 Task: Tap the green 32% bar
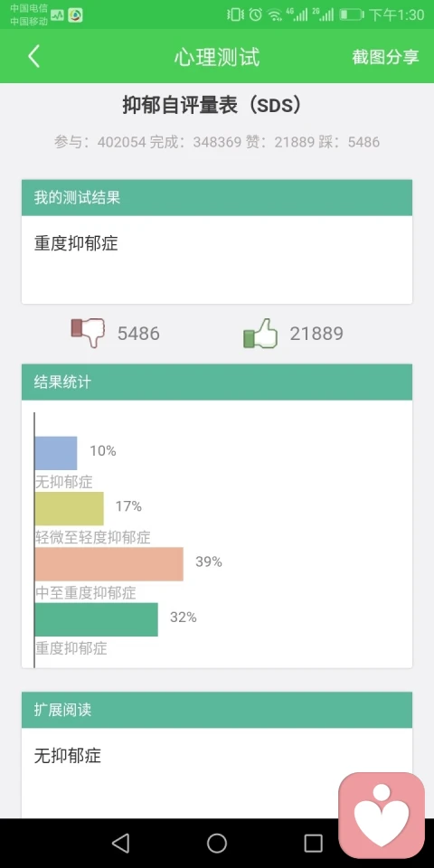point(97,619)
